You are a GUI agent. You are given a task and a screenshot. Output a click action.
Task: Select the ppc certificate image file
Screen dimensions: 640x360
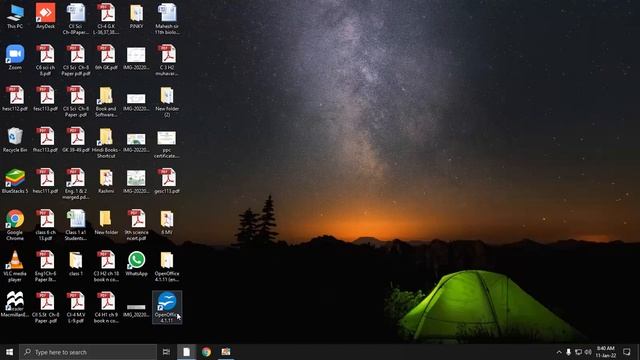[167, 144]
